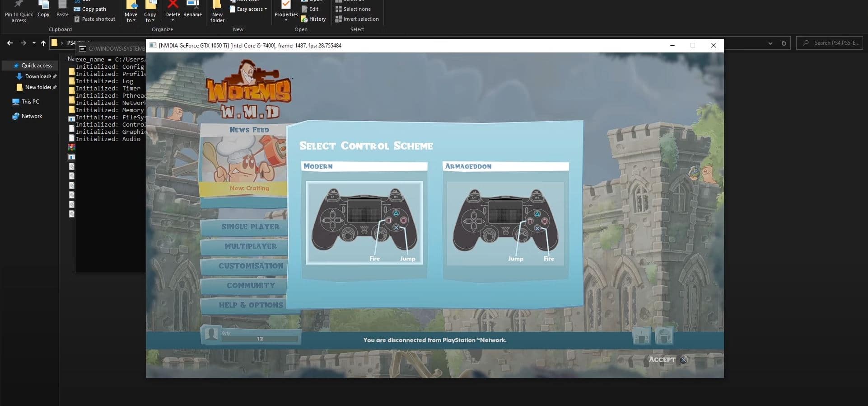Screen dimensions: 868x406
Task: Open Help & Options
Action: coord(250,305)
